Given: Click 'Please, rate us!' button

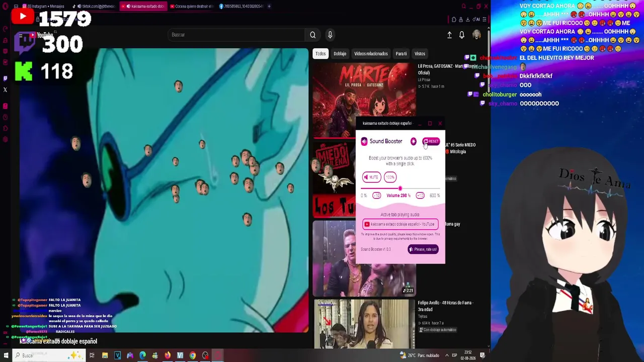Looking at the screenshot, I should pos(423,249).
